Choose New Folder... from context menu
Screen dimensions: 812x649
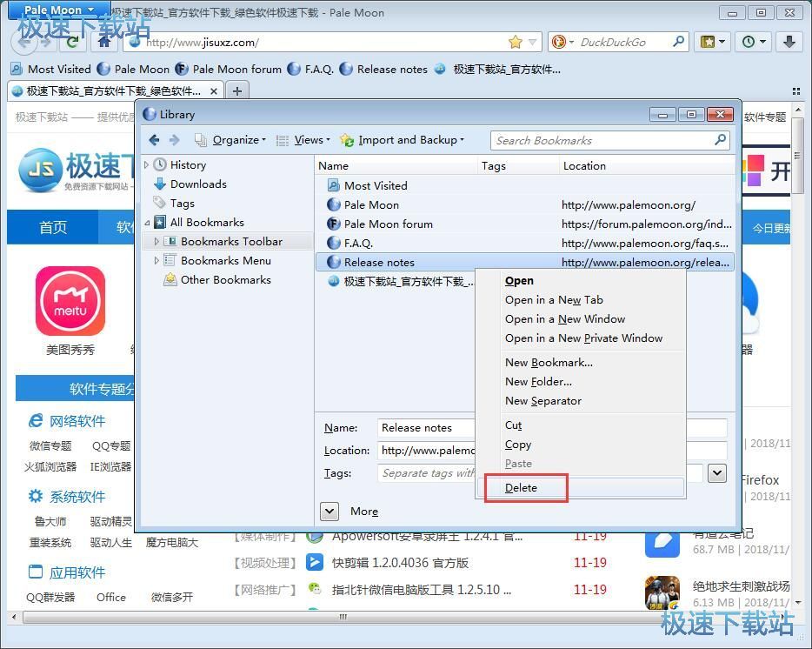(x=581, y=382)
